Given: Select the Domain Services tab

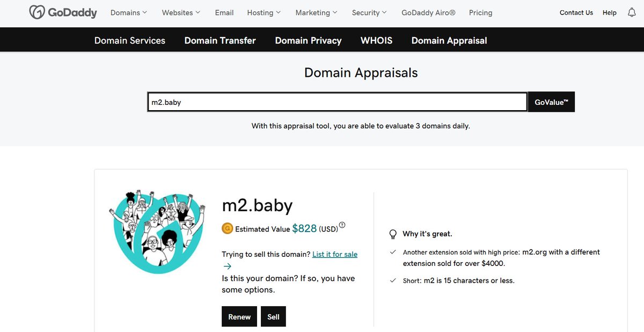Looking at the screenshot, I should click(x=130, y=40).
